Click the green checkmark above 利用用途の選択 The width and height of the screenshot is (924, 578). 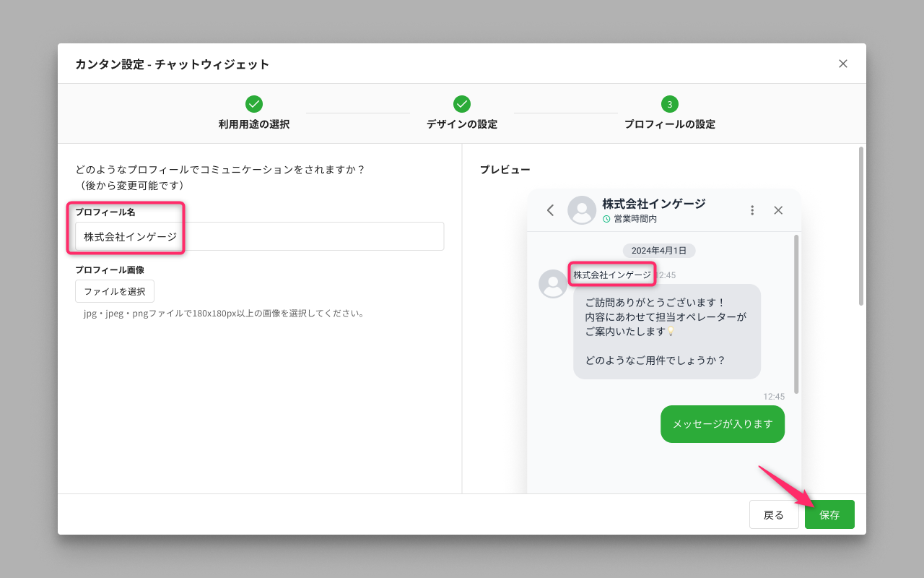[x=254, y=104]
